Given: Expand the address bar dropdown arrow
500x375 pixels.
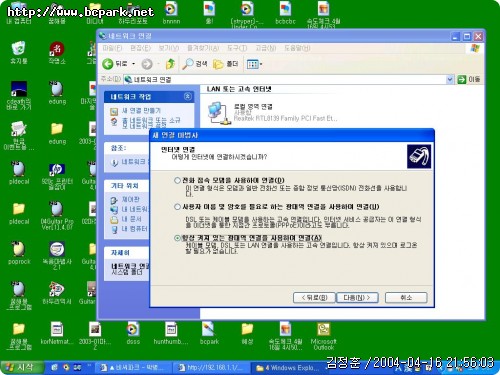Looking at the screenshot, I should click(450, 79).
